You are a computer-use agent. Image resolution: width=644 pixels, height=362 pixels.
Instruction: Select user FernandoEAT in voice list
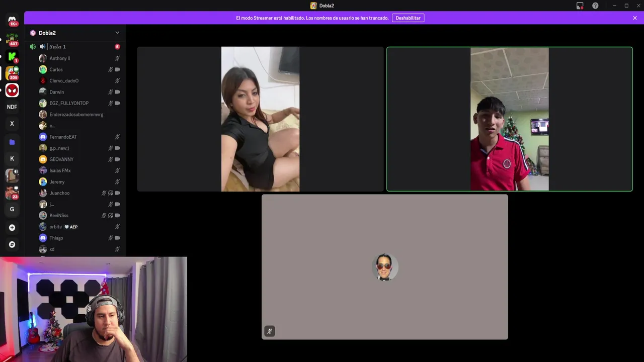pos(79,137)
